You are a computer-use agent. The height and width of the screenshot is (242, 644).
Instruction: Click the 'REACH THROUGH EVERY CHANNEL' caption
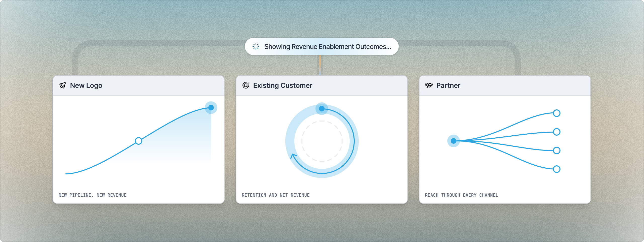tap(461, 195)
